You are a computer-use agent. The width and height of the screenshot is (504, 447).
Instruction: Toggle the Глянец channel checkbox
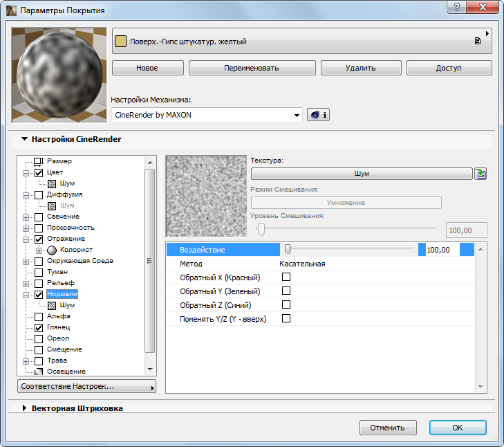pos(39,328)
